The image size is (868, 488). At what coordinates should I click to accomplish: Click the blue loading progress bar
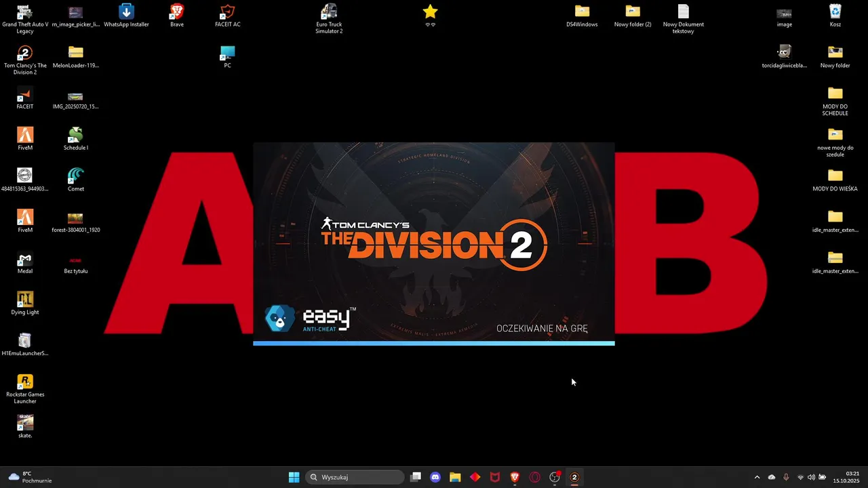[434, 344]
